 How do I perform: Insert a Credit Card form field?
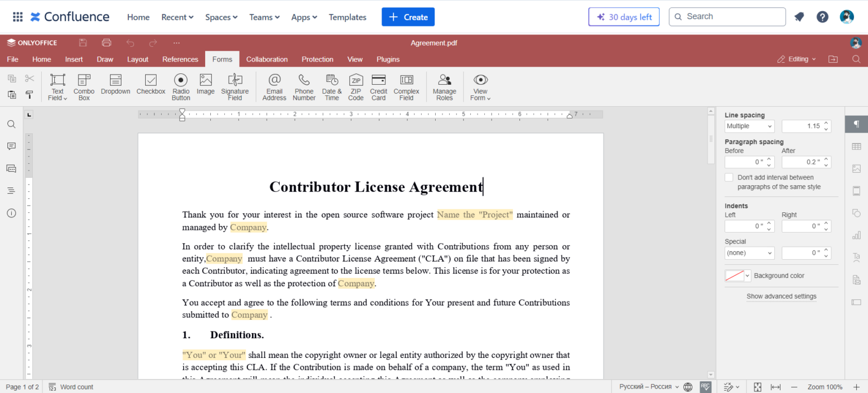(x=378, y=86)
